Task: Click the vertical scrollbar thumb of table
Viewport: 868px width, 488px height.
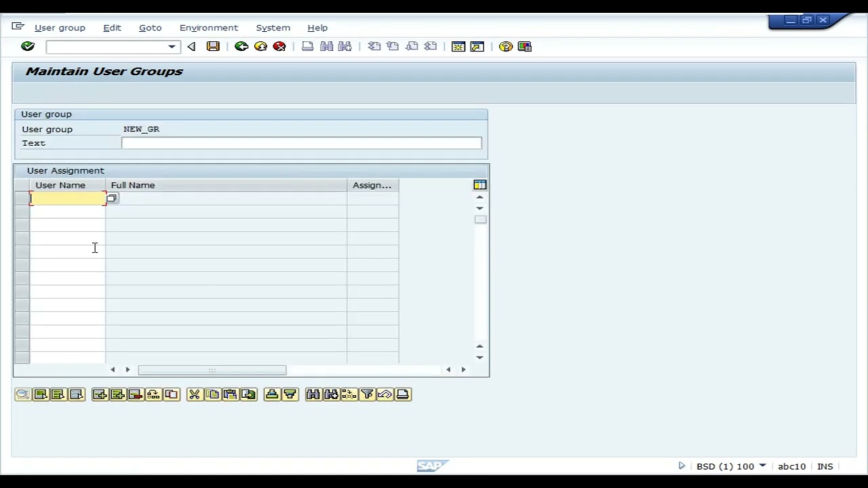Action: [x=480, y=220]
